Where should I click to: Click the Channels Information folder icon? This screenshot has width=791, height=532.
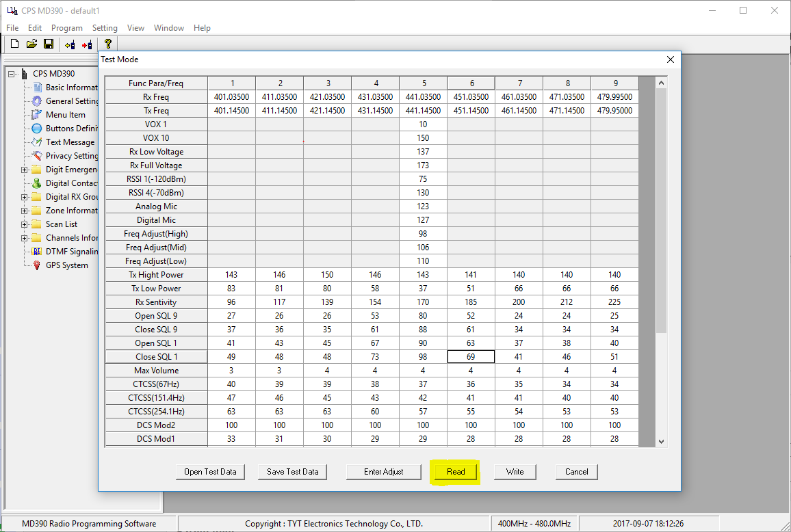point(36,237)
